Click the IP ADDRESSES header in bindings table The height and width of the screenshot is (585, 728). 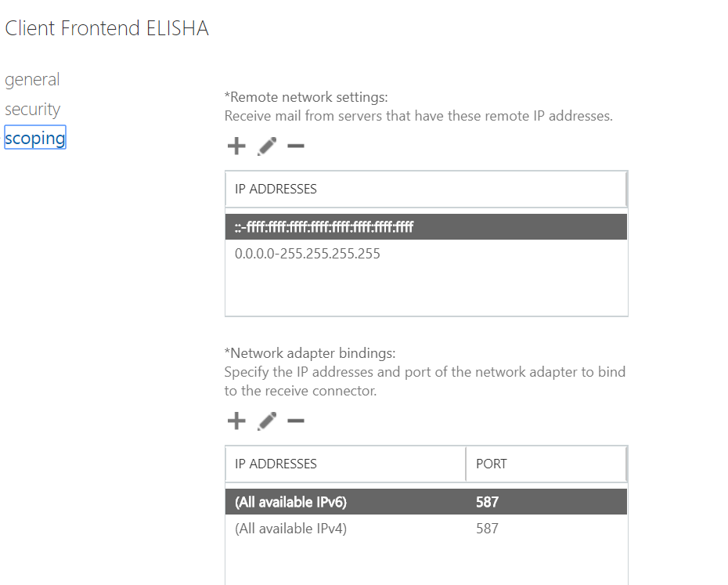click(276, 464)
